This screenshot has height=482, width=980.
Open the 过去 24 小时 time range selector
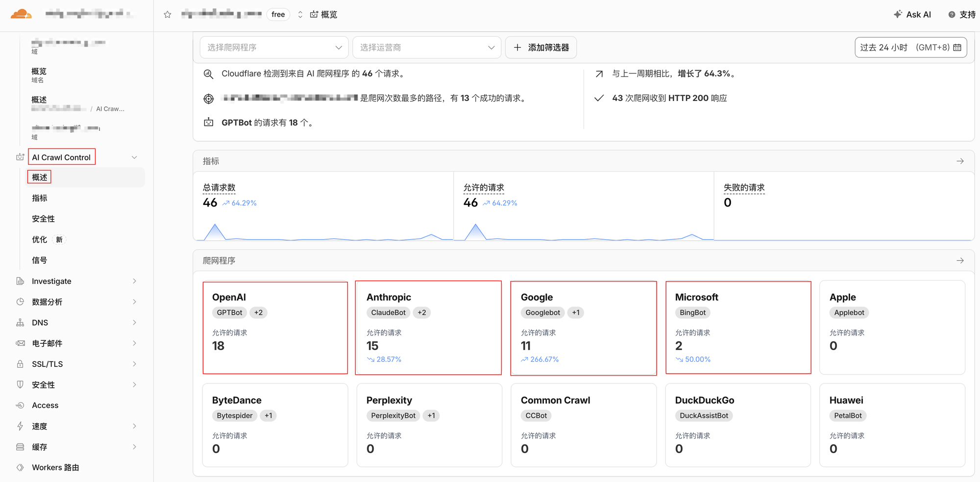click(x=910, y=48)
